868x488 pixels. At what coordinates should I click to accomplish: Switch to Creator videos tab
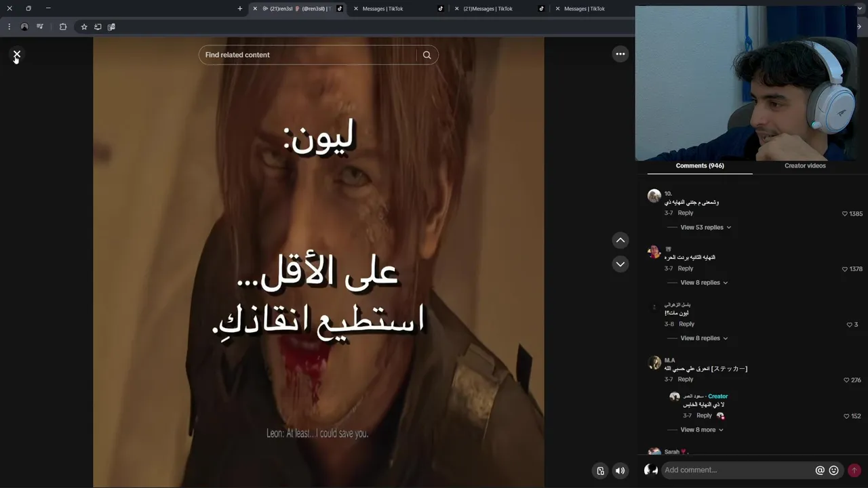(x=805, y=165)
